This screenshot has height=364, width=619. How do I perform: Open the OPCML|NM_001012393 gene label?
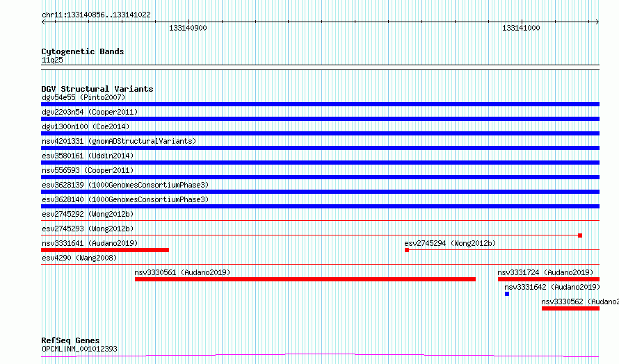click(x=79, y=349)
